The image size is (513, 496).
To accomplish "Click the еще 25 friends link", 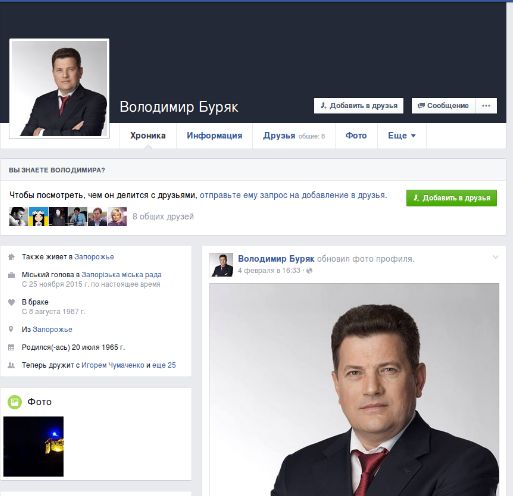I will (164, 365).
